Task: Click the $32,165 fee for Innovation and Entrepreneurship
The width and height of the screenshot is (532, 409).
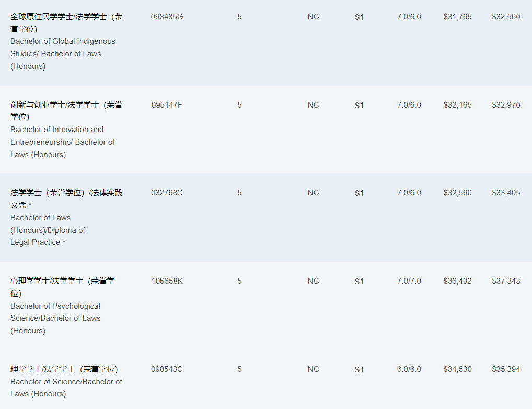Action: [457, 105]
